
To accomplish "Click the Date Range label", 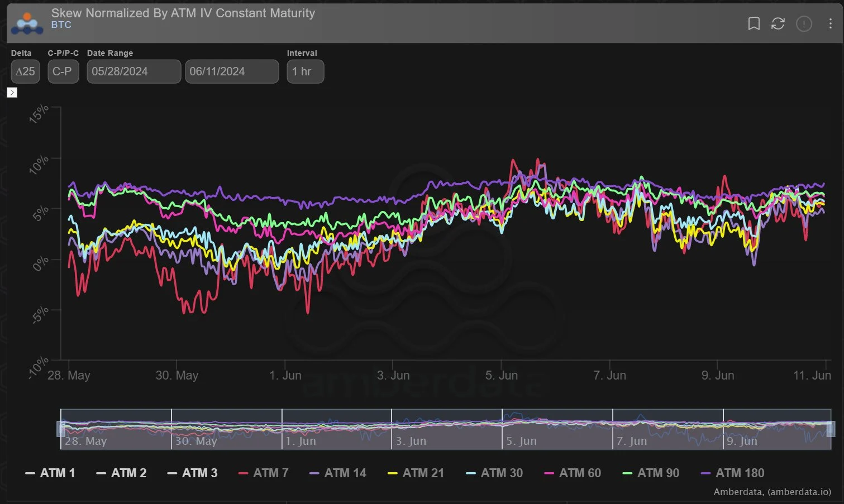I will [x=110, y=53].
